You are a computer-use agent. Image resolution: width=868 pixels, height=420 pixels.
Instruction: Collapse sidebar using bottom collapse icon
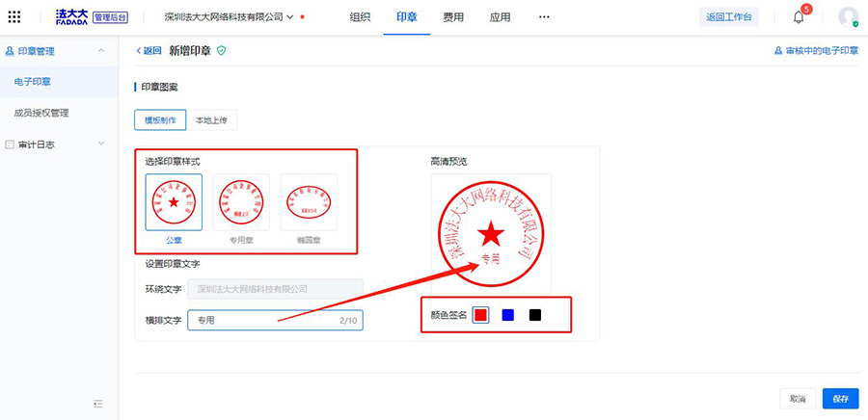pos(97,404)
